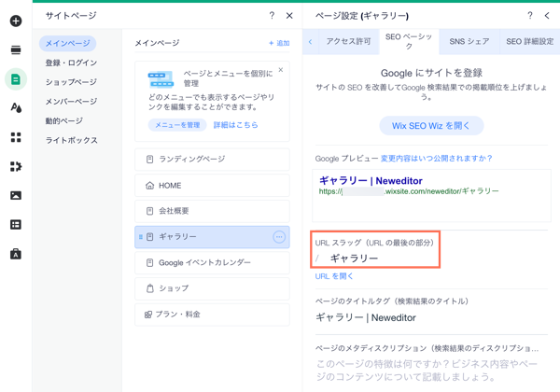The image size is (560, 392).
Task: Select the green Pages icon in sidebar
Action: pyautogui.click(x=16, y=79)
